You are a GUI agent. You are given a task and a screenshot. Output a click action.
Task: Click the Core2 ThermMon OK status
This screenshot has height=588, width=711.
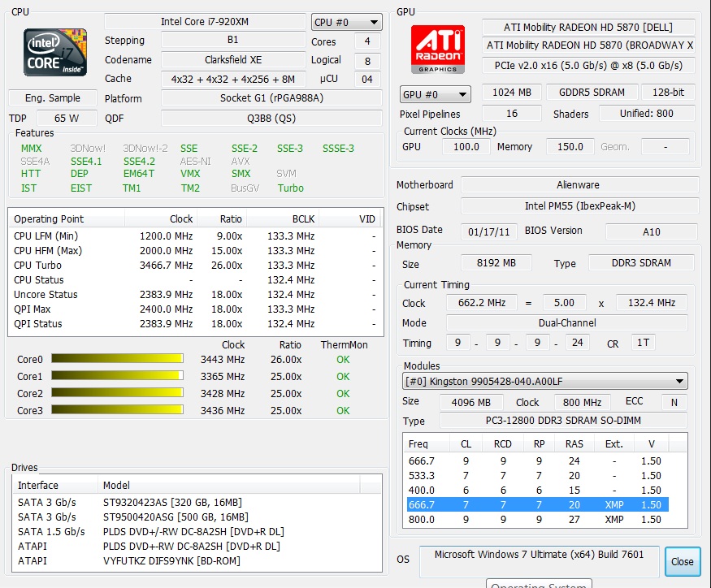343,394
